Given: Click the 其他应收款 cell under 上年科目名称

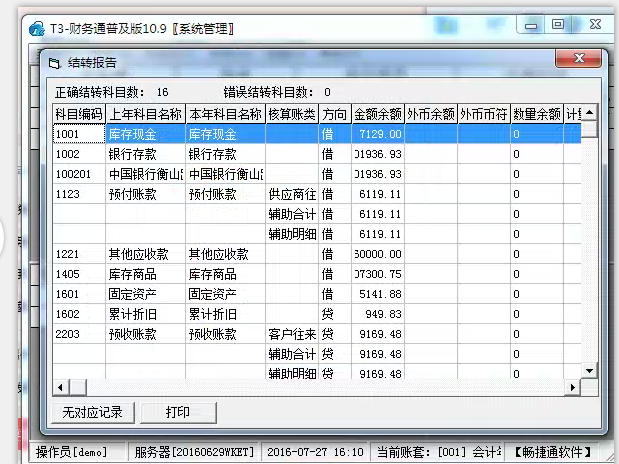Looking at the screenshot, I should (145, 254).
